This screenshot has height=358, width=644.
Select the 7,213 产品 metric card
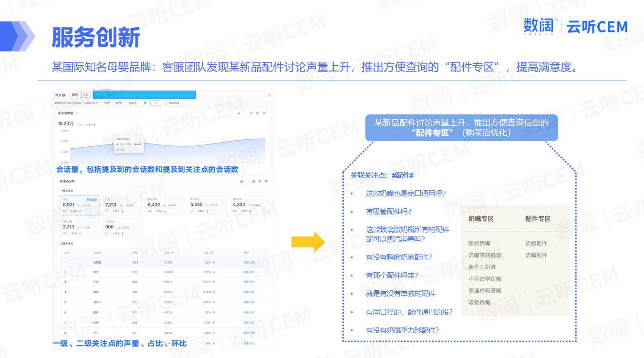pyautogui.click(x=122, y=205)
